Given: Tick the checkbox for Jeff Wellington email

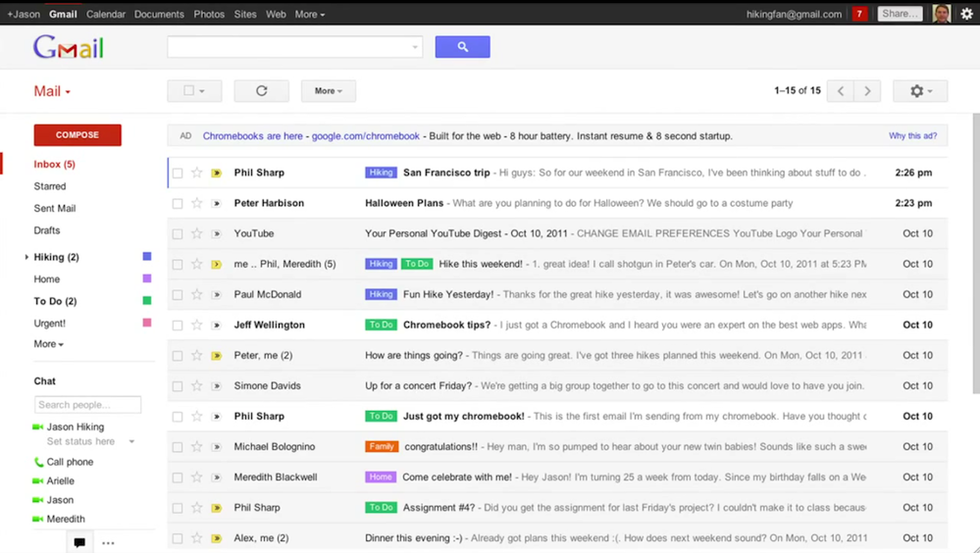Looking at the screenshot, I should (x=178, y=325).
